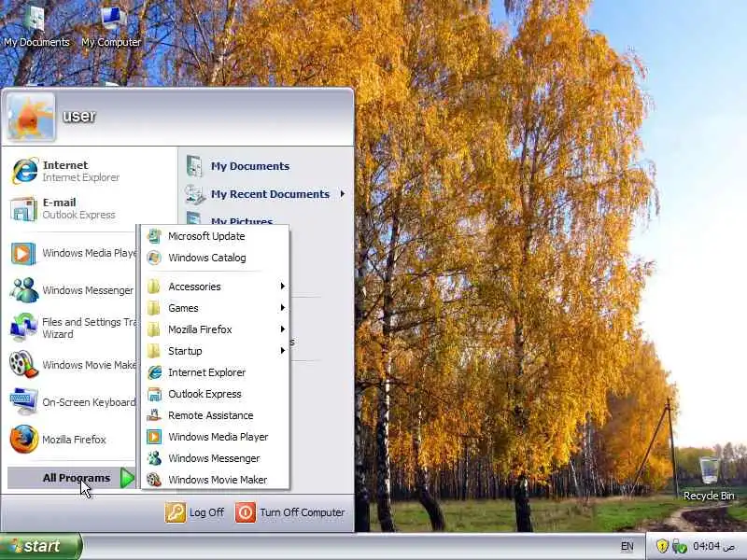Click the safely remove hardware tray icon
This screenshot has width=747, height=560.
point(680,546)
